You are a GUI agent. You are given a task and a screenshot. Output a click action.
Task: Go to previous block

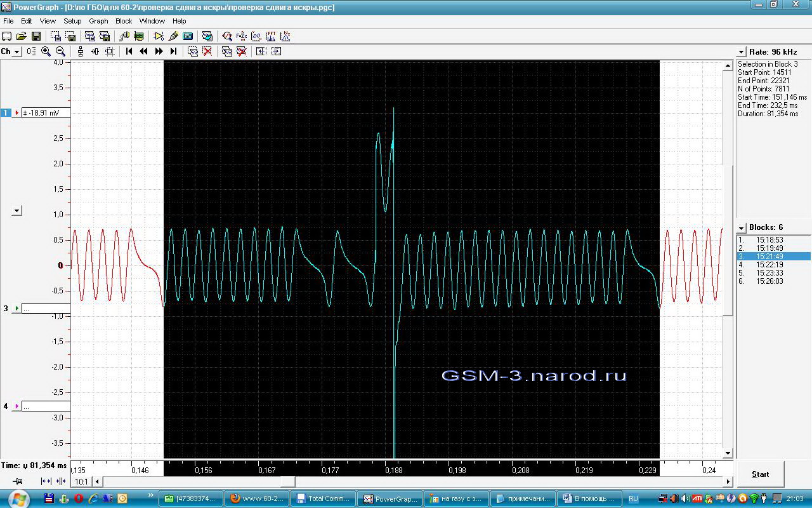click(x=144, y=51)
